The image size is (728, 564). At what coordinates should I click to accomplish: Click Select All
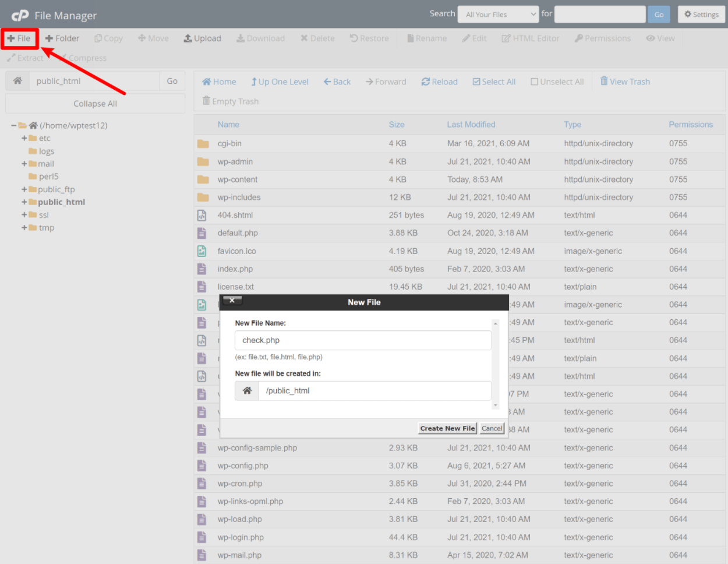pos(494,82)
